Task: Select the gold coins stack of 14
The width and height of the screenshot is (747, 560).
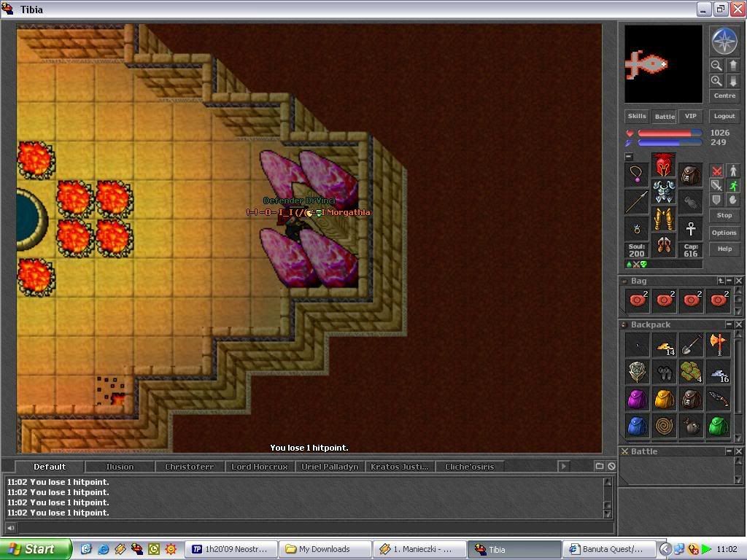Action: coord(664,345)
